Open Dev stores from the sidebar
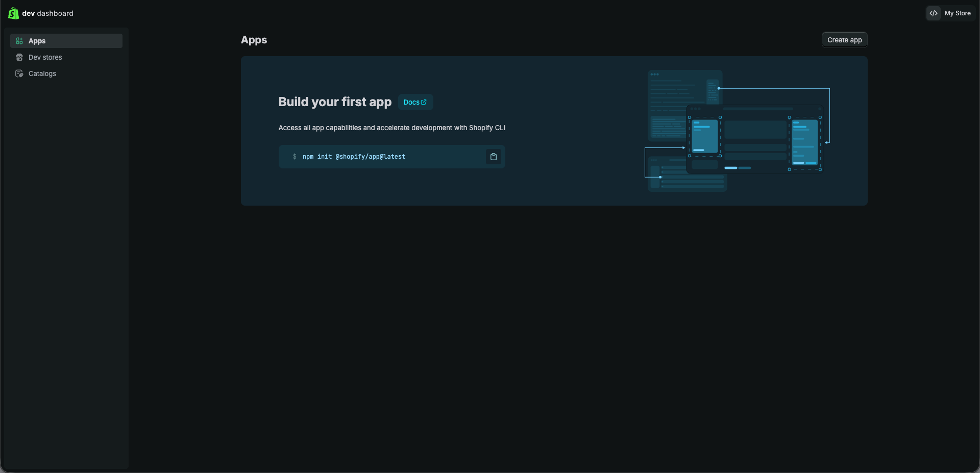This screenshot has height=473, width=980. 45,57
